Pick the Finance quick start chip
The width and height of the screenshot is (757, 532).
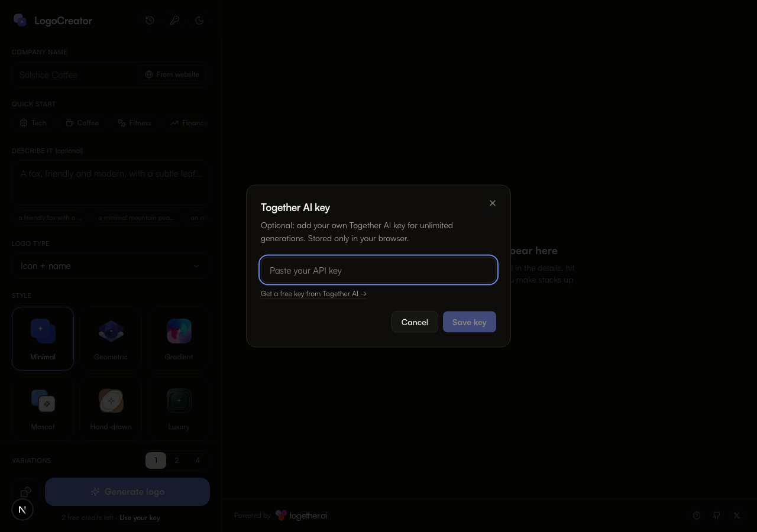click(187, 123)
